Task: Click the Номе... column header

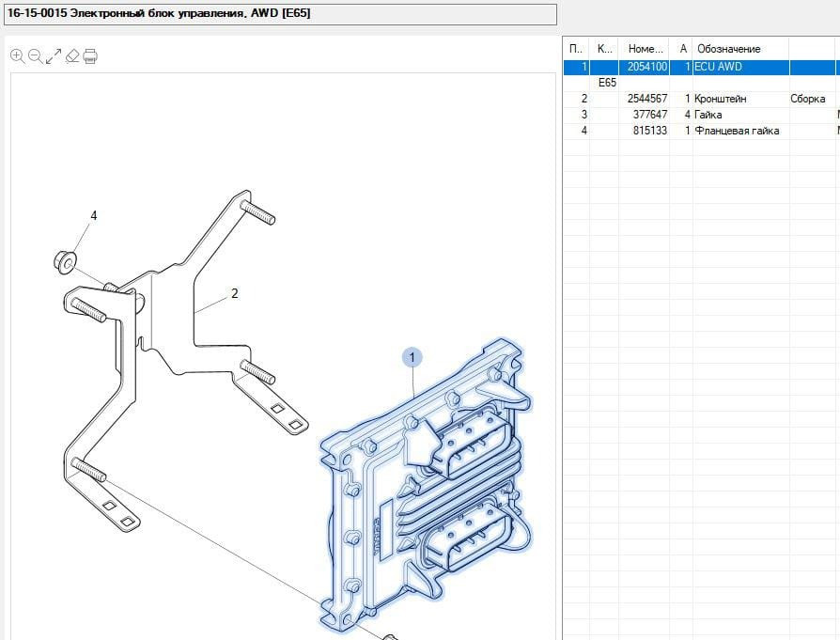Action: [x=645, y=49]
